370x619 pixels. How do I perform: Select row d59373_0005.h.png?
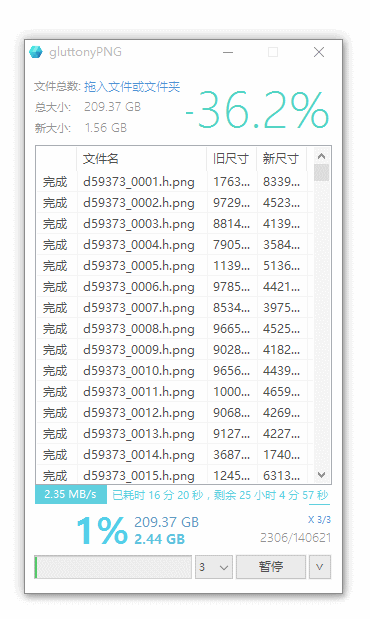175,266
